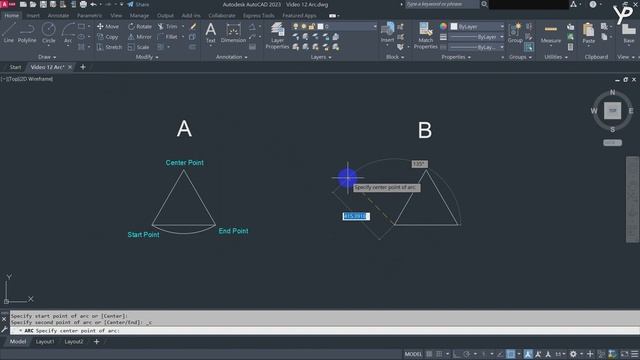This screenshot has height=360, width=640.
Task: Switch to the Start file tab
Action: point(15,67)
